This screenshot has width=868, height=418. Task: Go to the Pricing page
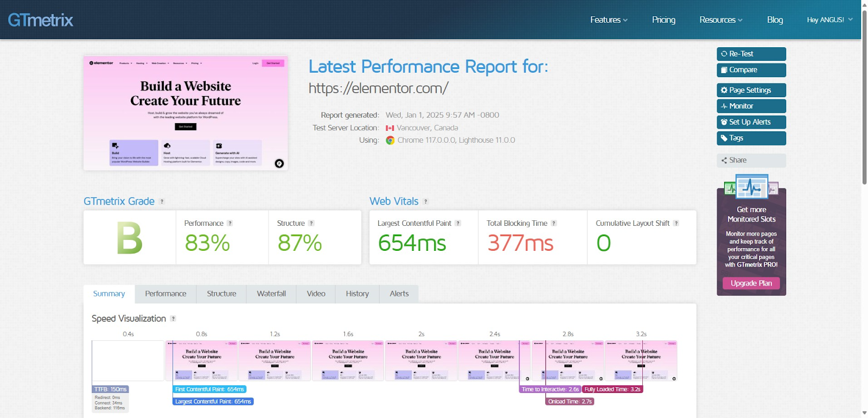point(663,20)
